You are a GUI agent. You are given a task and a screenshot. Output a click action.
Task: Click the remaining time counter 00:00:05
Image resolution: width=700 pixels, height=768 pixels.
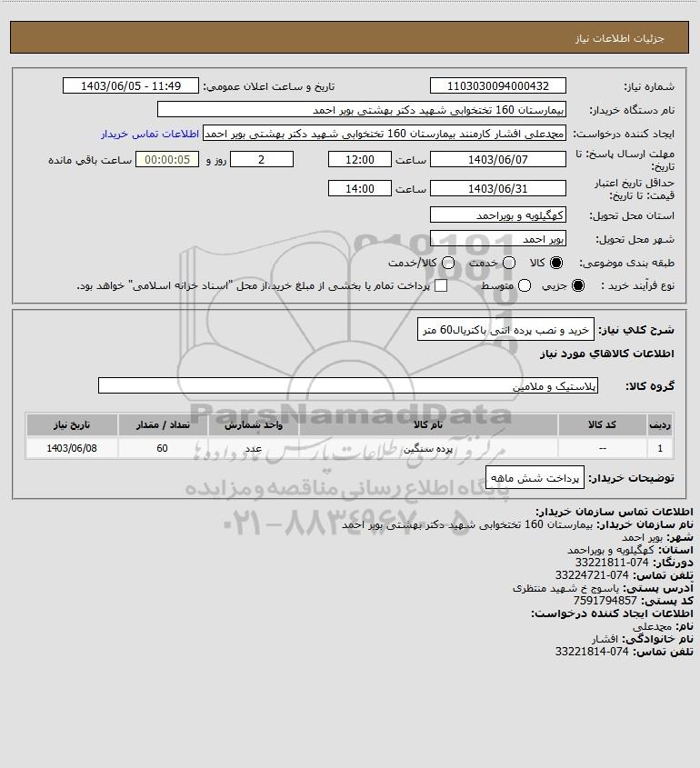coord(167,159)
